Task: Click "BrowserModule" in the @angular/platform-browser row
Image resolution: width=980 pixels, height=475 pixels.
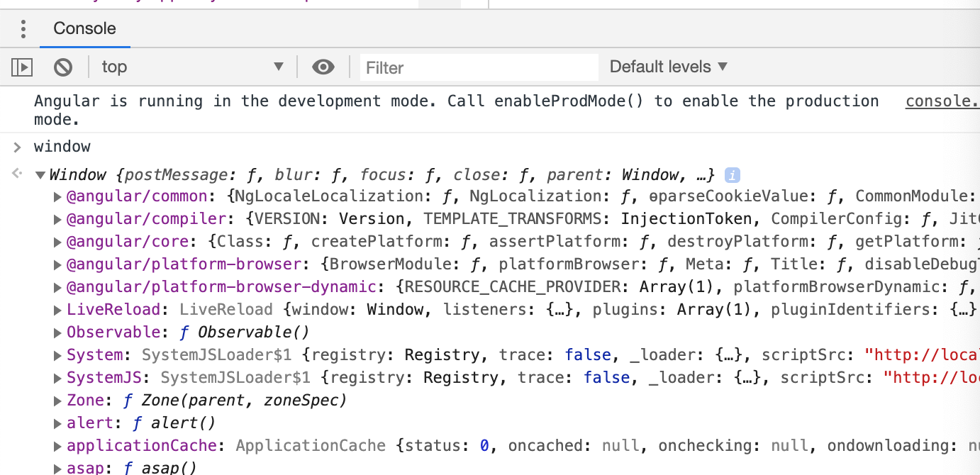Action: point(391,264)
